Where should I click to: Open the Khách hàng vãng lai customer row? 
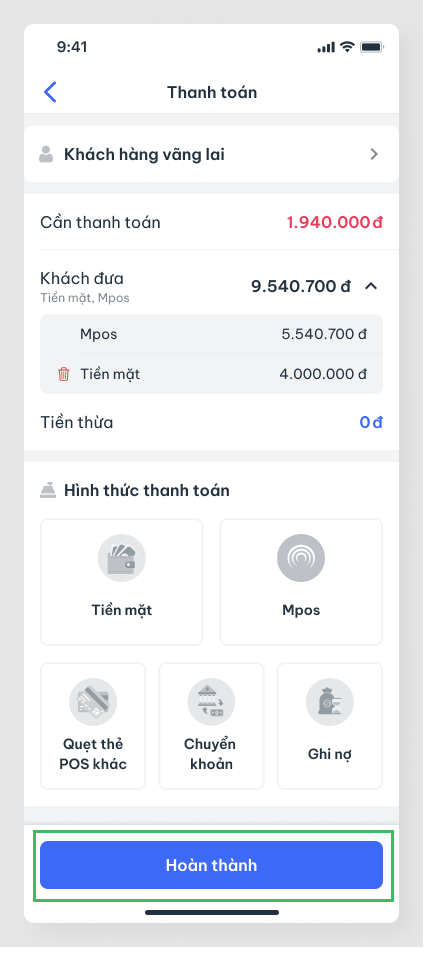(x=211, y=154)
